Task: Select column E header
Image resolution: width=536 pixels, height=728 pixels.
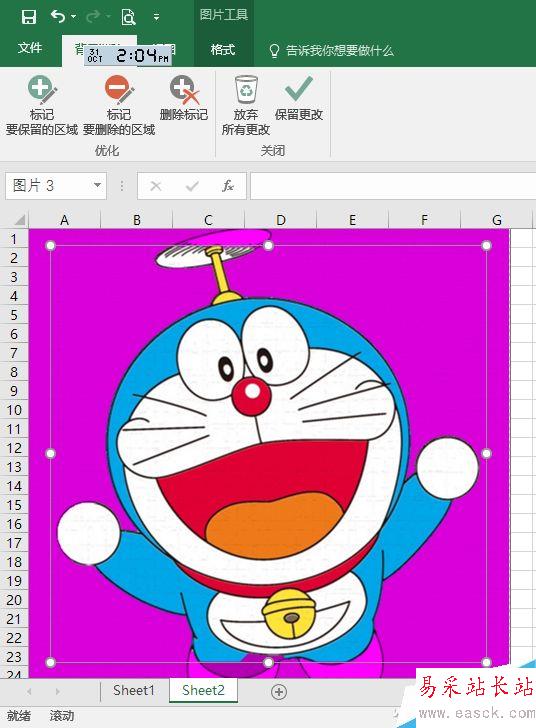Action: pyautogui.click(x=353, y=219)
